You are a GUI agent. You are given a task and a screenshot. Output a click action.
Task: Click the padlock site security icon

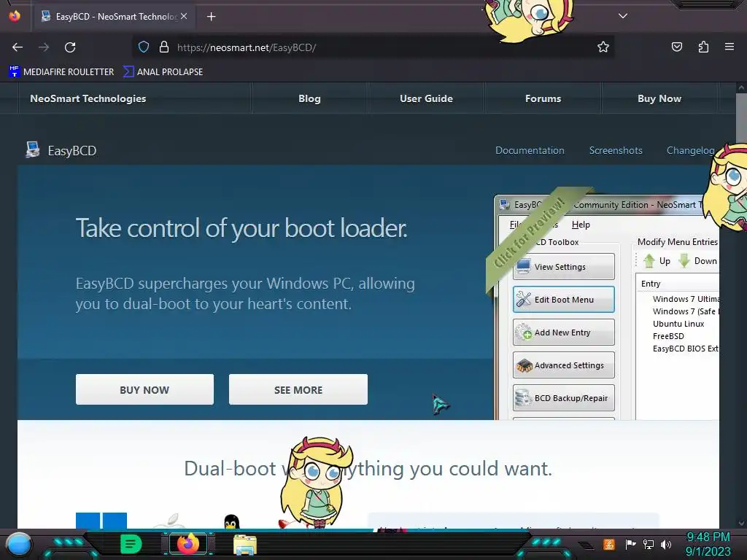[x=164, y=47]
